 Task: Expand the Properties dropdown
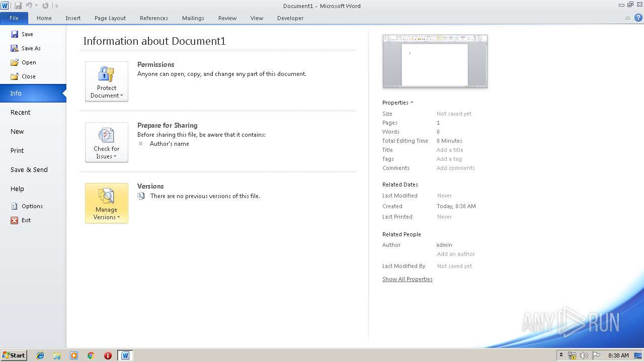click(397, 103)
